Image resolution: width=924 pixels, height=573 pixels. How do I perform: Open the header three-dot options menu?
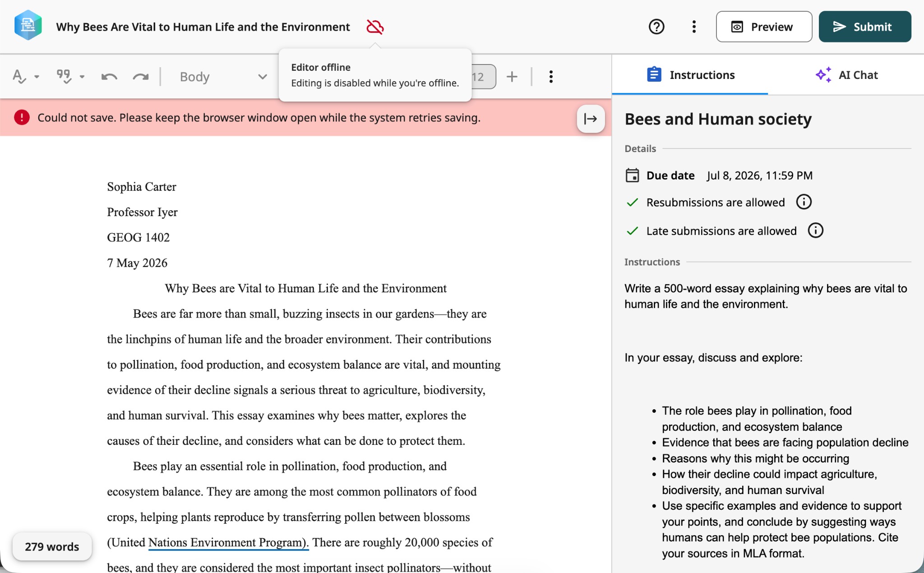(x=694, y=27)
